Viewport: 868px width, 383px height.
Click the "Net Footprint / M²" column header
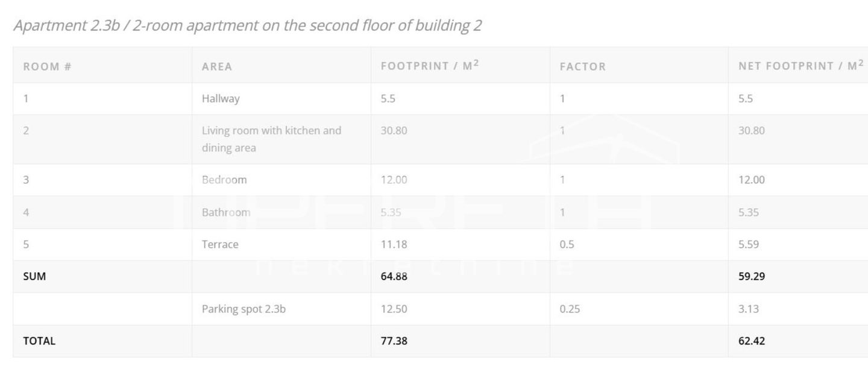pyautogui.click(x=800, y=65)
